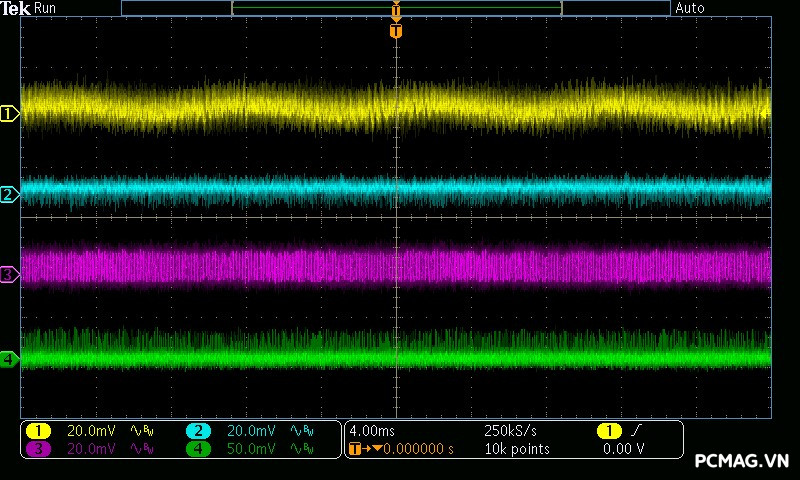Click the cyan channel 2 ground marker
Screen dimensions: 800x480
coord(9,194)
